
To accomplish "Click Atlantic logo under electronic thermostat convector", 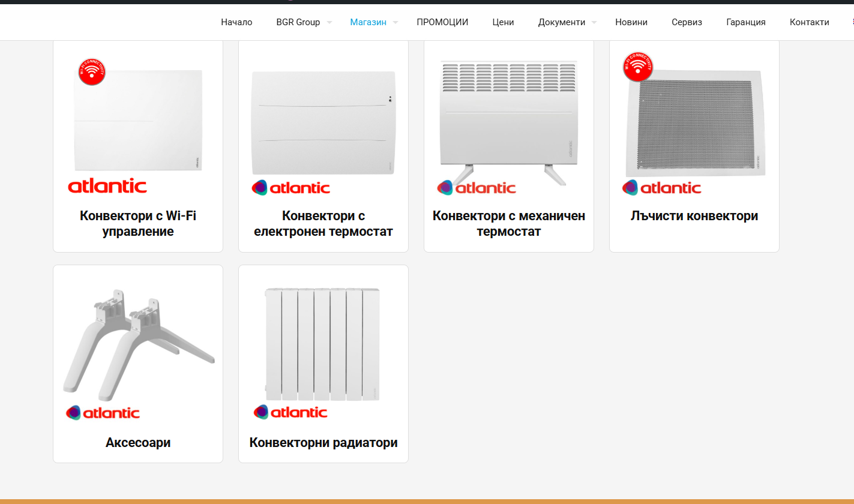I will (291, 188).
